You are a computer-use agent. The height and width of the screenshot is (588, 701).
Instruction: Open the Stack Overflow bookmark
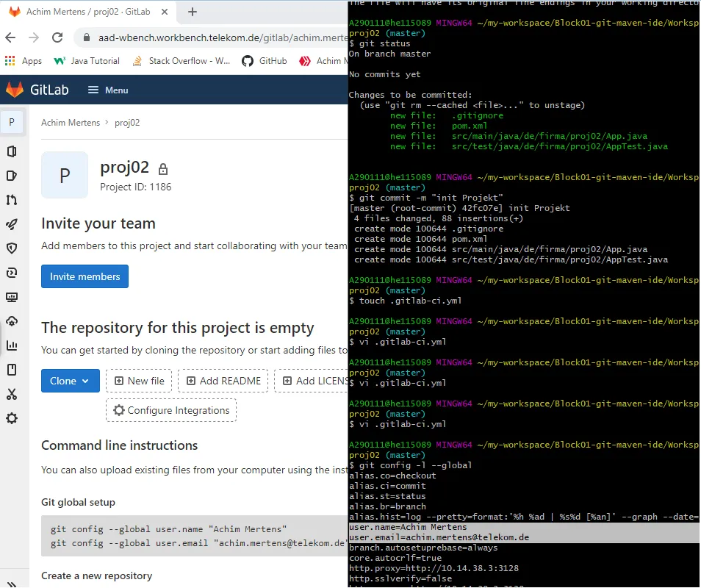tap(181, 61)
